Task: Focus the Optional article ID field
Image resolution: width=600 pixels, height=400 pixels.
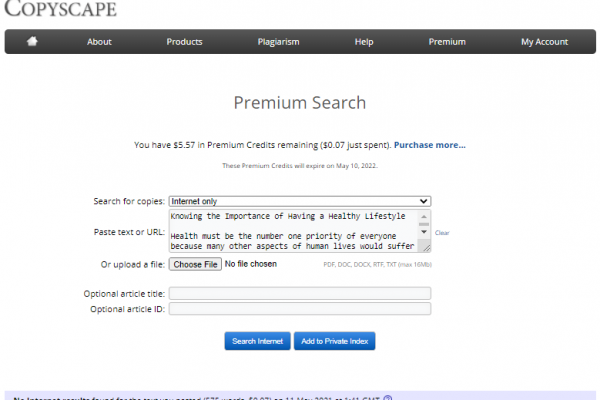Action: click(x=300, y=309)
